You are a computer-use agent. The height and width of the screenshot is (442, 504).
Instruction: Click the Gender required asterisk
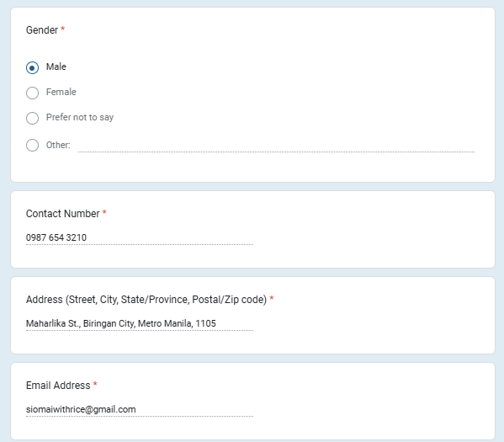click(x=62, y=29)
